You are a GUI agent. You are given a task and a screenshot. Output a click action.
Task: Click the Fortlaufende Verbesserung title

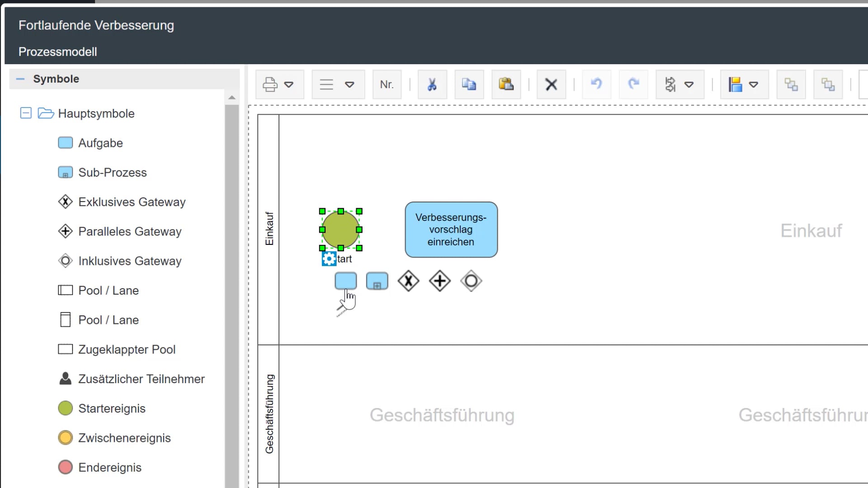click(96, 25)
